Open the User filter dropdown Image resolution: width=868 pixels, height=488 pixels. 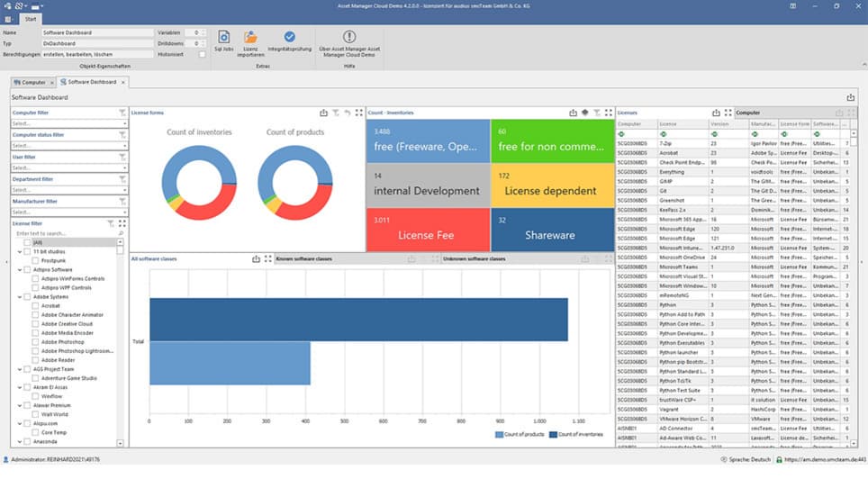click(x=125, y=167)
